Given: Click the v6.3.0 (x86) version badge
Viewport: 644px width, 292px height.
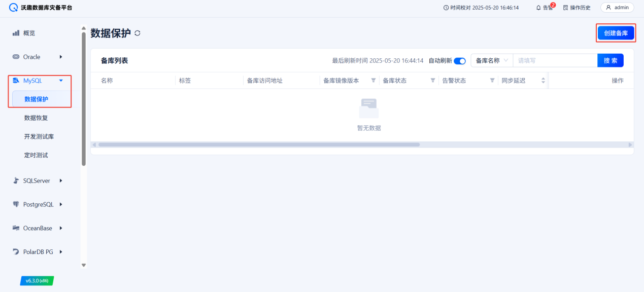Looking at the screenshot, I should [x=37, y=280].
